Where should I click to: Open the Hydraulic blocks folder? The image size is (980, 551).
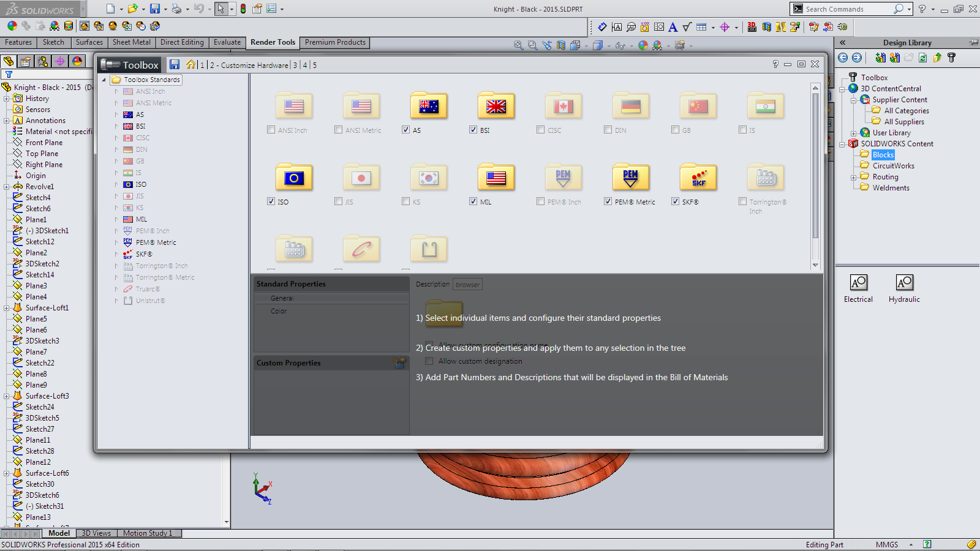click(x=904, y=283)
